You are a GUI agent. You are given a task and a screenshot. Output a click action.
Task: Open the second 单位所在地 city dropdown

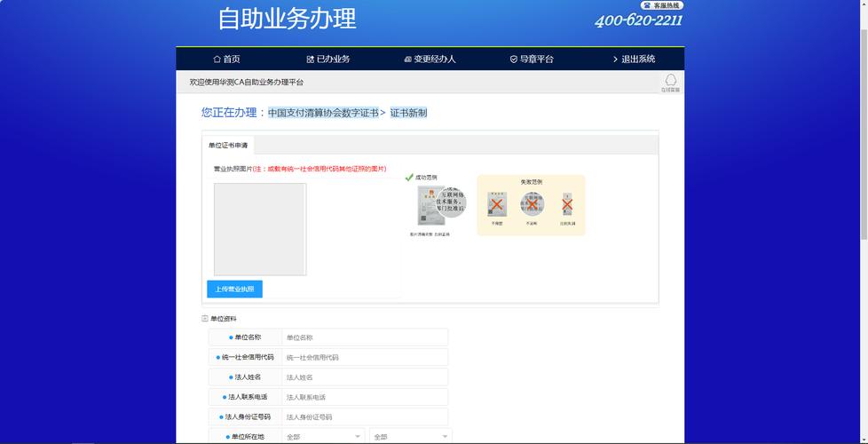point(411,436)
